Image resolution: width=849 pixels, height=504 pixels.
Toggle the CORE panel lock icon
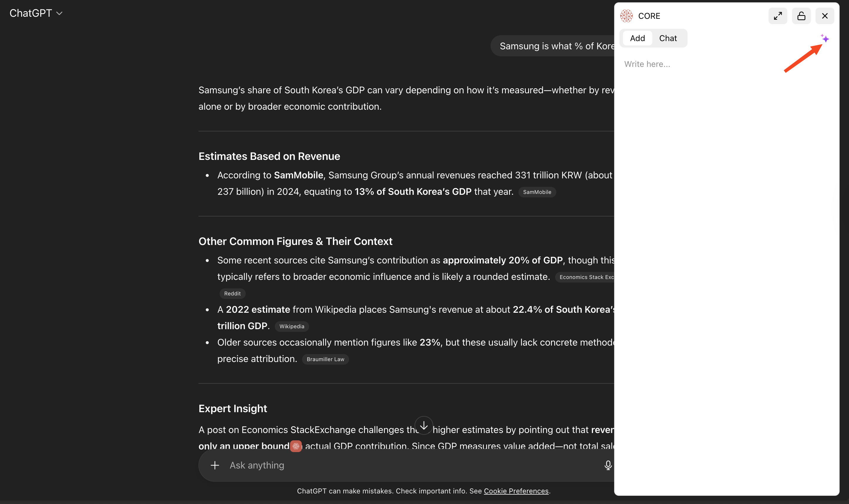(801, 16)
